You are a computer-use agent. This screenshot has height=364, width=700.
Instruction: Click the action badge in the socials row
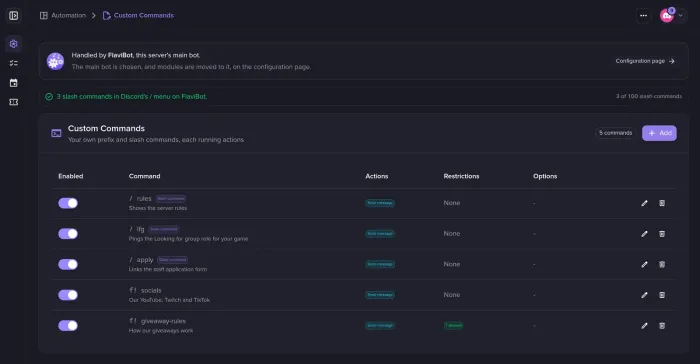(380, 295)
